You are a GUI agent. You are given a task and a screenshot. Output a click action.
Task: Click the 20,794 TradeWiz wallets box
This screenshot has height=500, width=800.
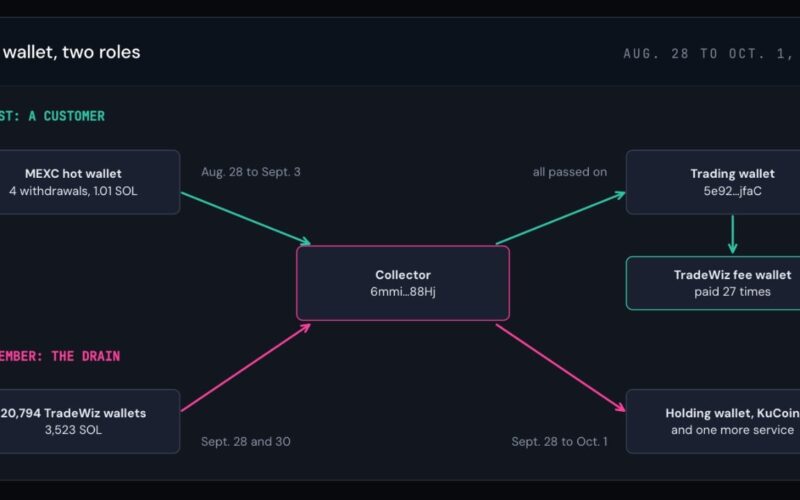89,421
